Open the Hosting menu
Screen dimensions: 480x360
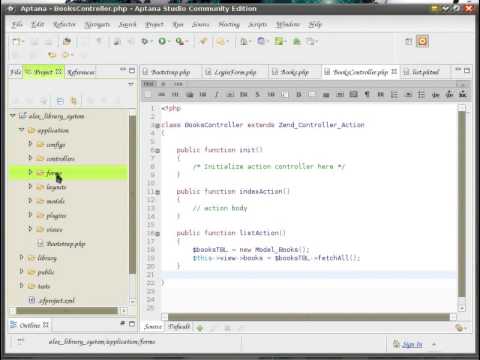click(229, 25)
